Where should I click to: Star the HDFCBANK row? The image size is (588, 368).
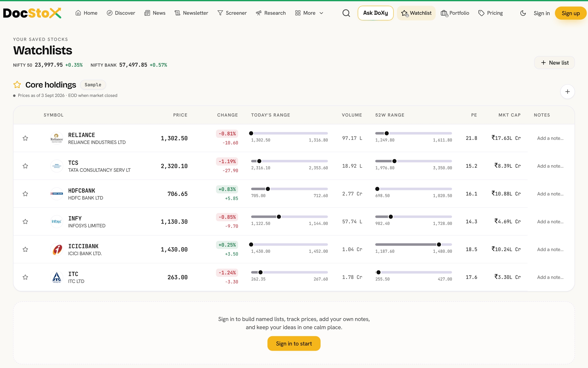(x=25, y=194)
